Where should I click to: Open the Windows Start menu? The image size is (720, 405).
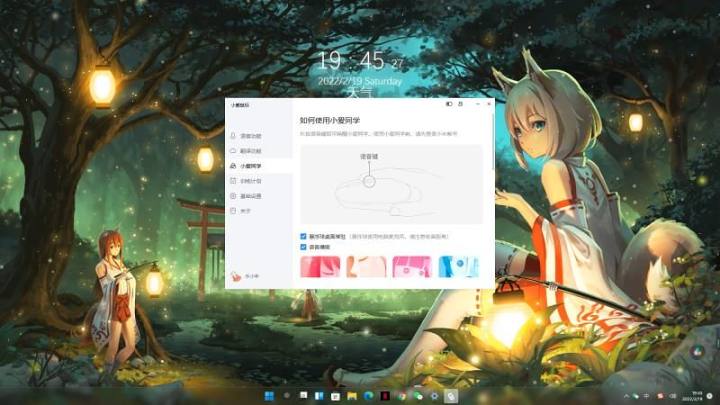tap(270, 396)
